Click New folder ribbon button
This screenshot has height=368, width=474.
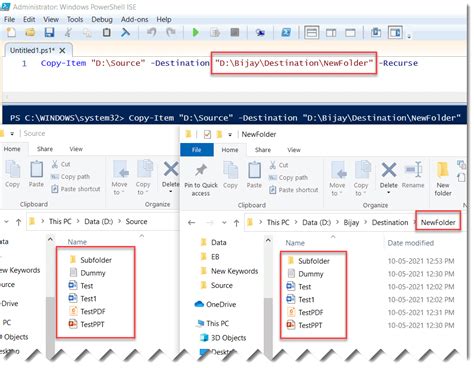(x=443, y=179)
